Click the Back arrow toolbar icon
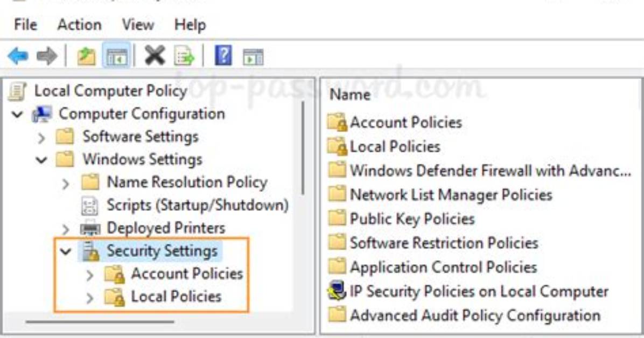This screenshot has width=644, height=338. [x=18, y=55]
